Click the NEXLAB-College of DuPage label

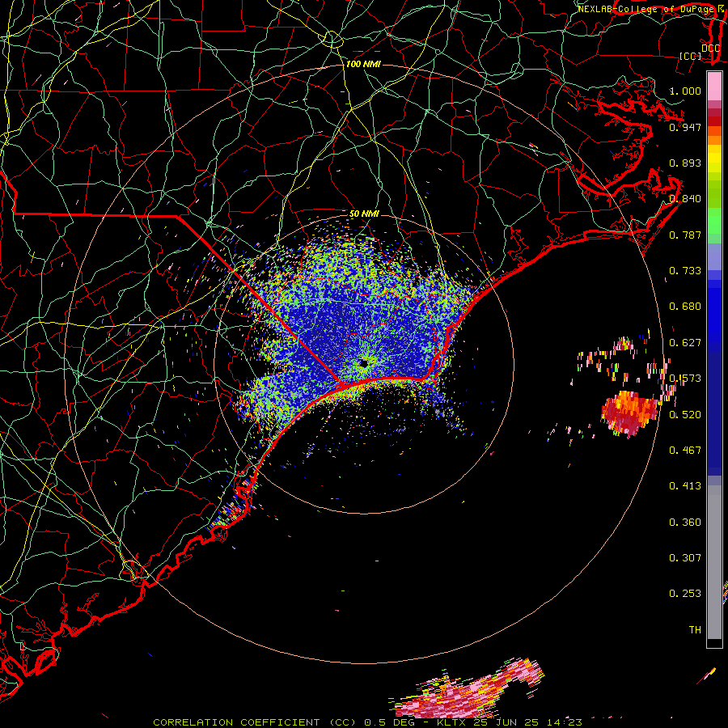coord(645,9)
